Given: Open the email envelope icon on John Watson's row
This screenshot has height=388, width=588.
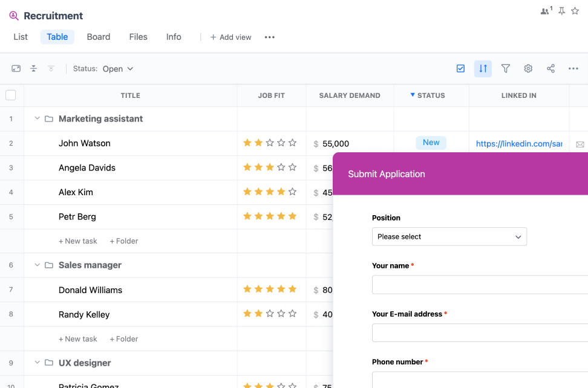Looking at the screenshot, I should [x=580, y=143].
